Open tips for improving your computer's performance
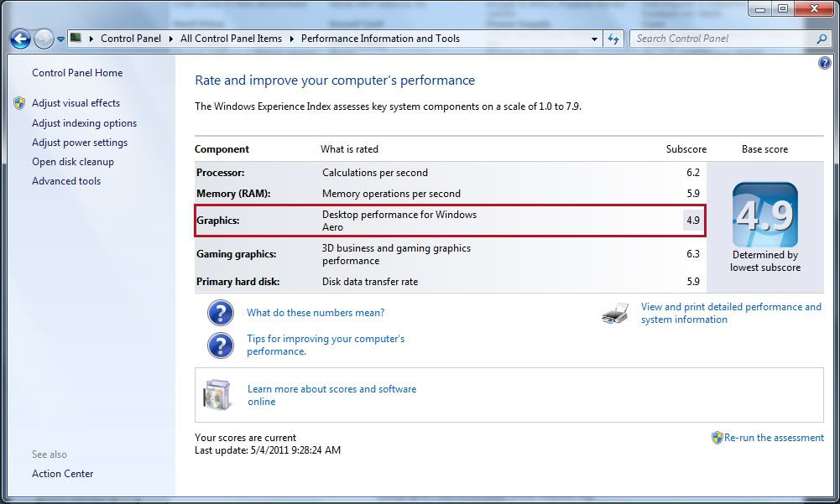This screenshot has width=840, height=504. [326, 345]
